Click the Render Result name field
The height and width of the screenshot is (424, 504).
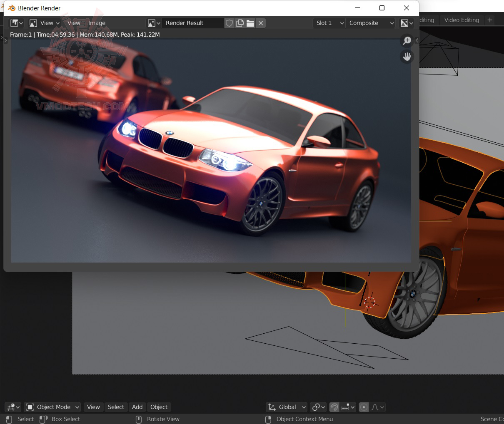(192, 23)
